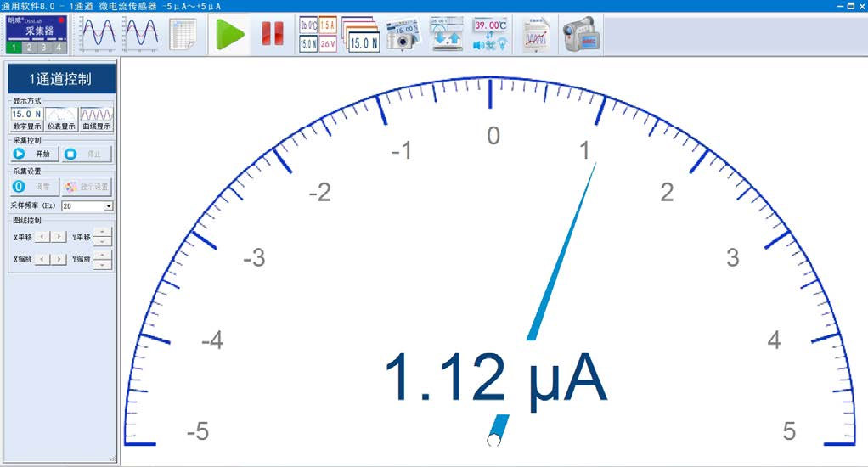Click X缩放 right arrow stepper
Viewport: 868px width, 467px height.
tap(59, 259)
